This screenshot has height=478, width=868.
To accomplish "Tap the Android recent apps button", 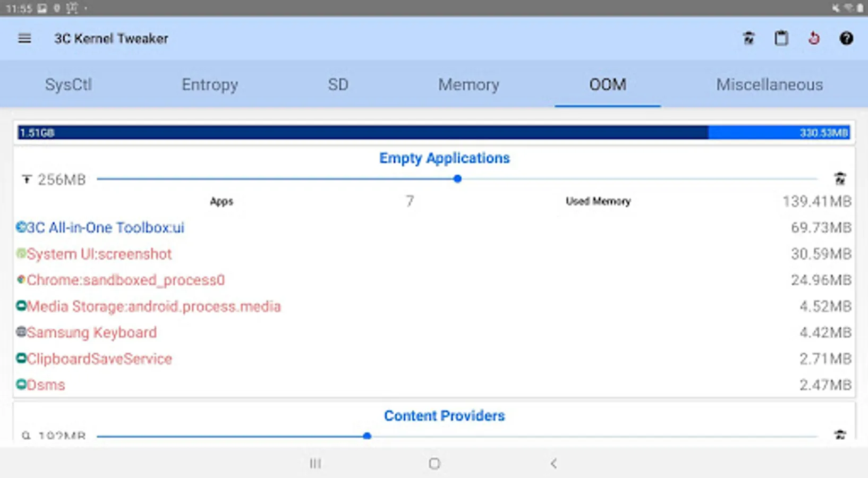I will coord(315,464).
